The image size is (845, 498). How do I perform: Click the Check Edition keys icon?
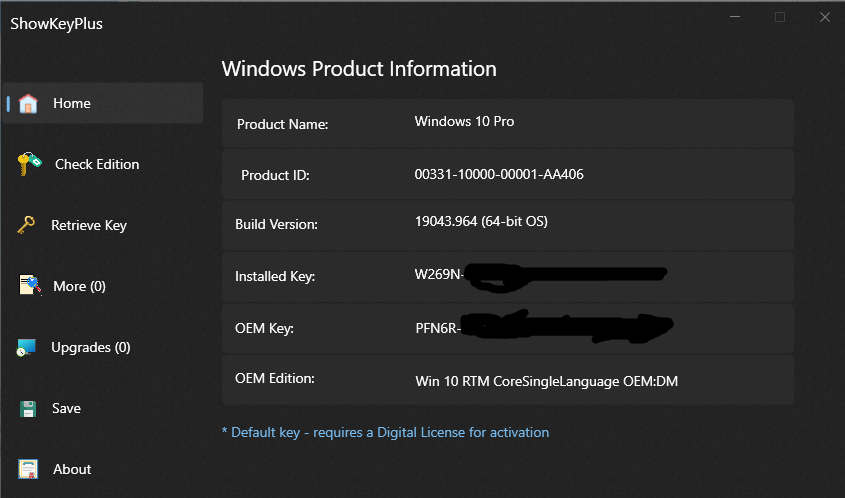point(29,165)
